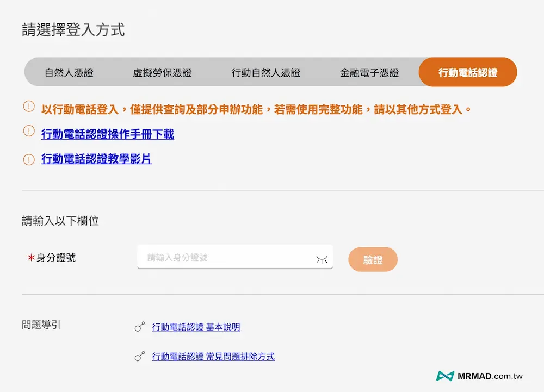Click the 身分證號 input field

tap(235, 257)
